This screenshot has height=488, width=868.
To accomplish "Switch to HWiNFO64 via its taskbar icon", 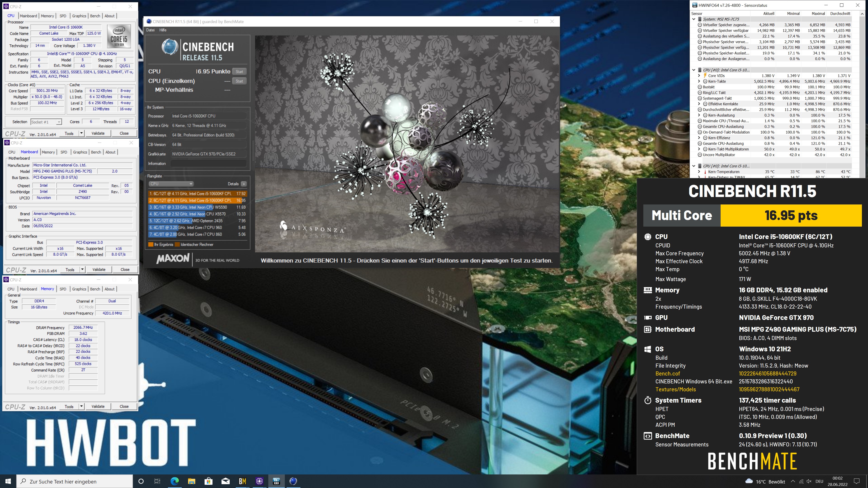I will click(276, 481).
